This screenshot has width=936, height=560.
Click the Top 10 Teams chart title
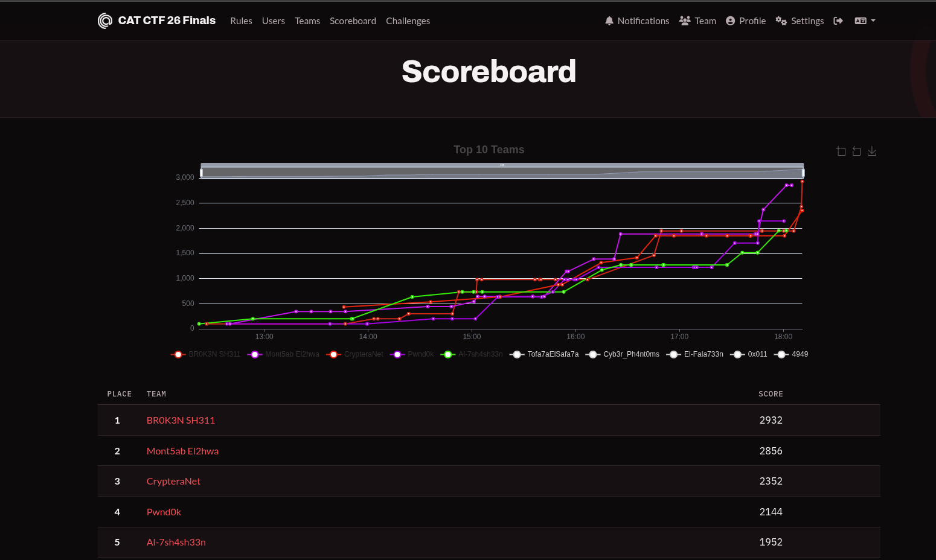point(489,150)
